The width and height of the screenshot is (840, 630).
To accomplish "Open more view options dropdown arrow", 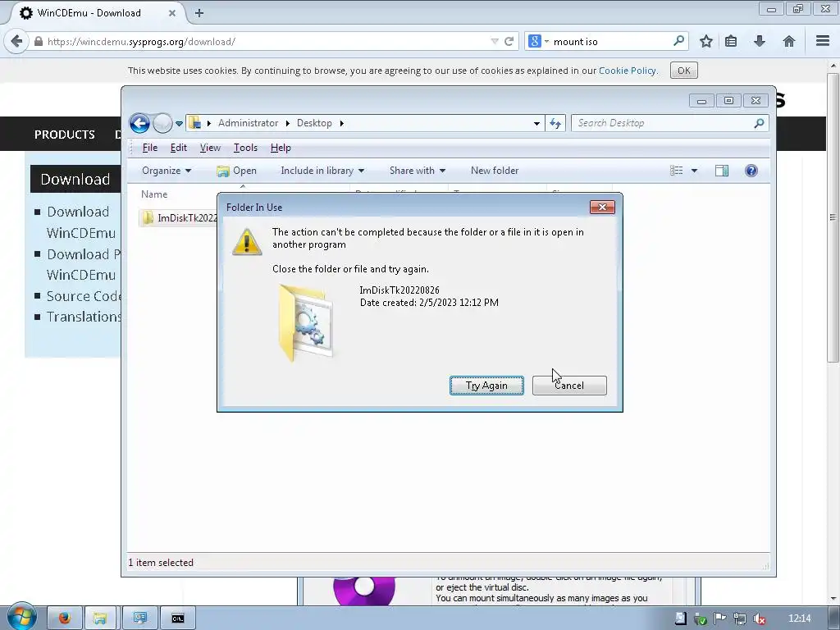I will point(694,171).
